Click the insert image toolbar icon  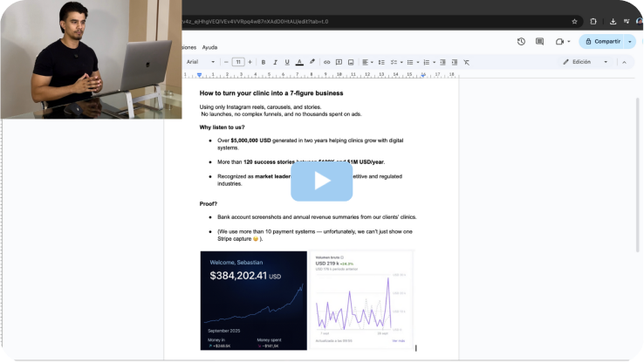tap(351, 62)
